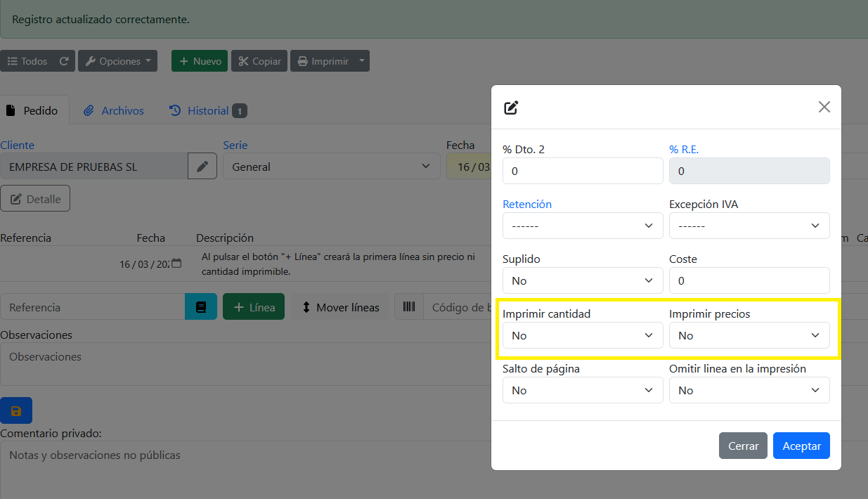Click the blue book icon beside Referencia
Image resolution: width=868 pixels, height=499 pixels.
(x=201, y=307)
